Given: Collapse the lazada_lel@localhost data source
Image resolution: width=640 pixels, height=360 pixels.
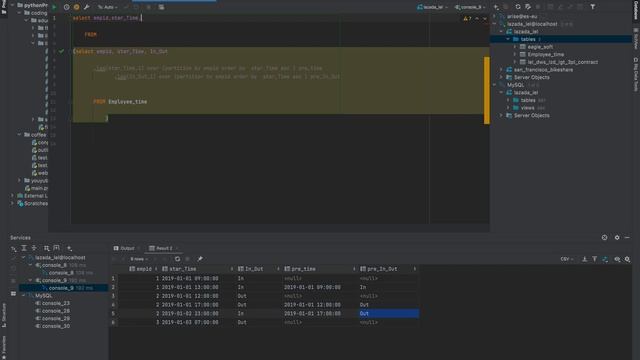Looking at the screenshot, I should click(x=495, y=24).
